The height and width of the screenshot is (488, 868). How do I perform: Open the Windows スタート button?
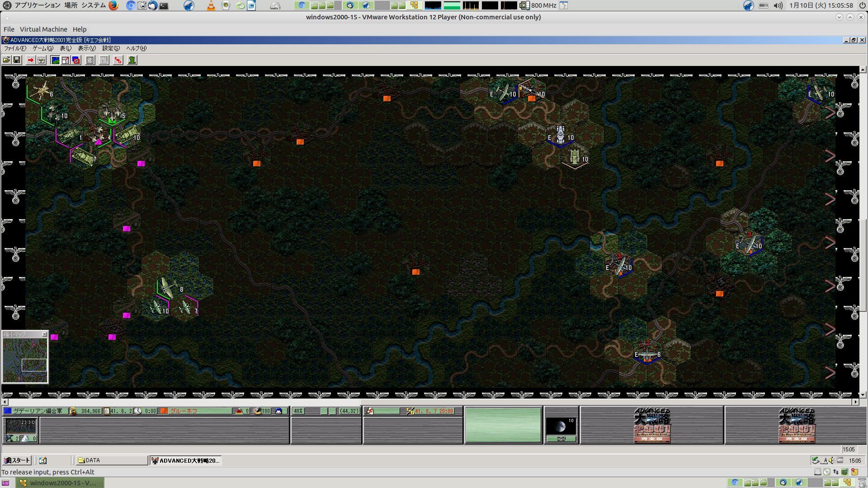[17, 460]
